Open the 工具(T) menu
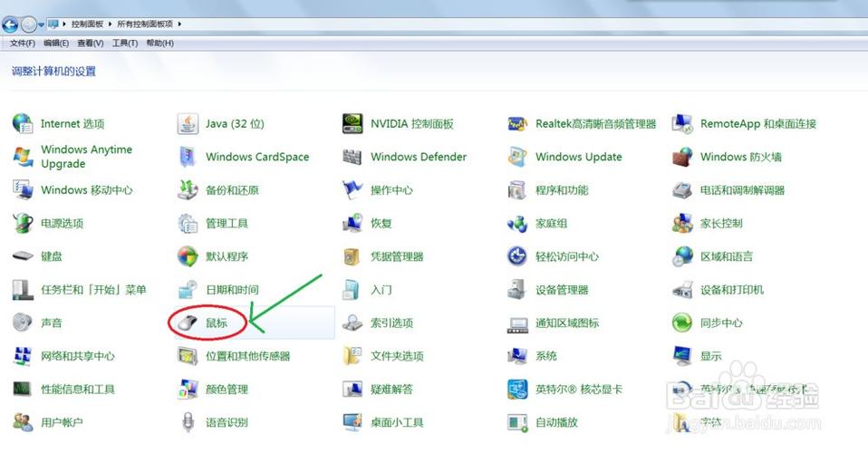The width and height of the screenshot is (868, 453). pyautogui.click(x=124, y=43)
